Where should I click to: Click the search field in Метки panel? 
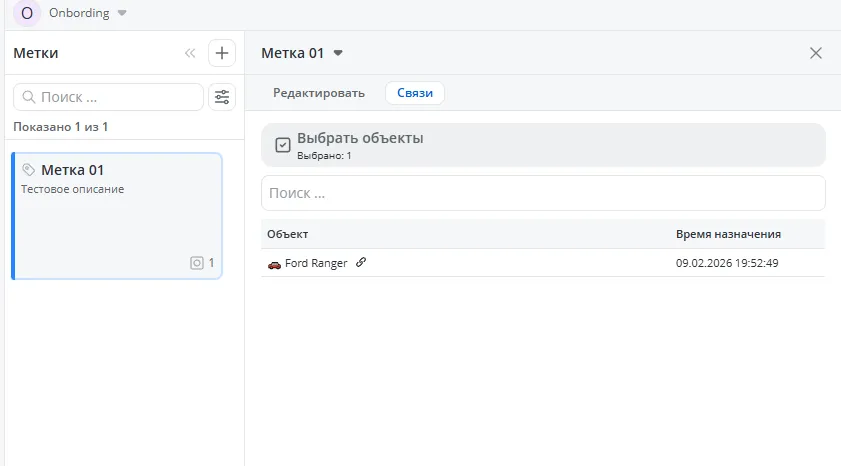point(108,97)
